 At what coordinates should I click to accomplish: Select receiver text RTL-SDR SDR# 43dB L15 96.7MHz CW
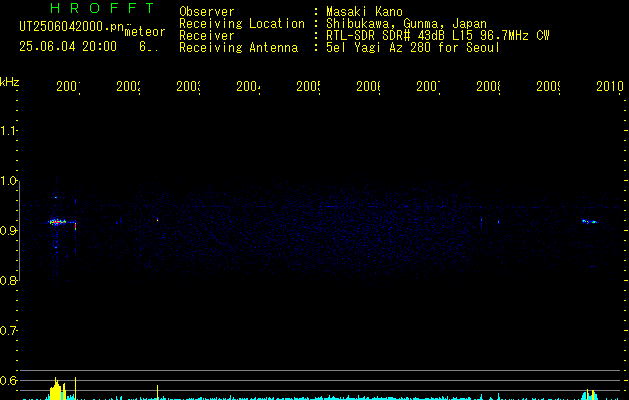tap(438, 36)
